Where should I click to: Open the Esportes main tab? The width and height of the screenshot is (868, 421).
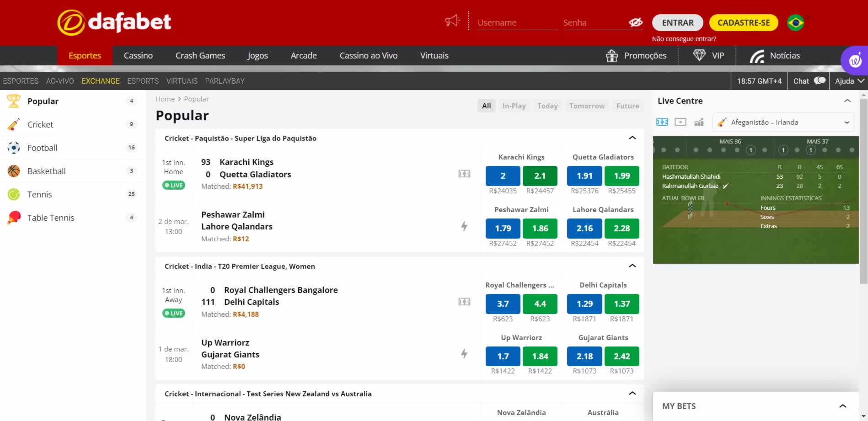point(85,55)
